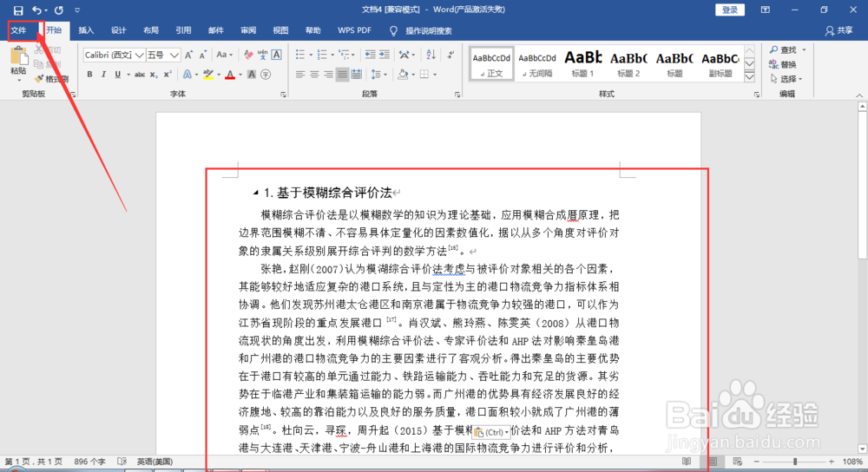Click the decrease font size icon
This screenshot has width=868, height=472.
[202, 55]
